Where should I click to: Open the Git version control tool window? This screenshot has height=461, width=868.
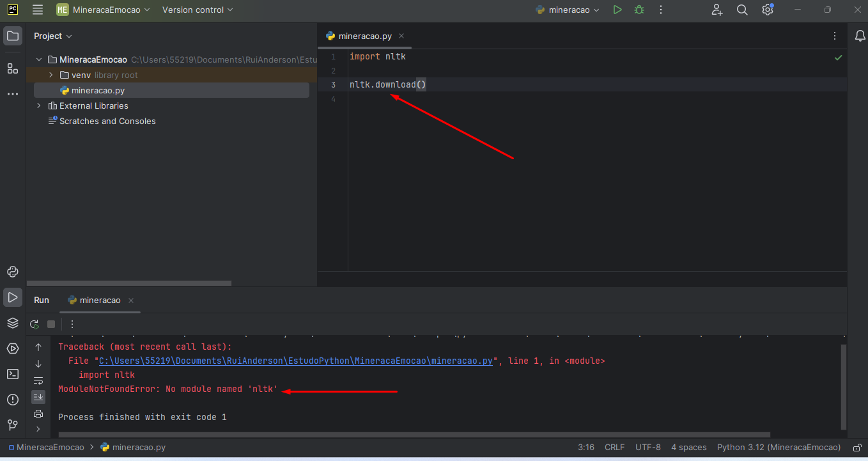(13, 425)
